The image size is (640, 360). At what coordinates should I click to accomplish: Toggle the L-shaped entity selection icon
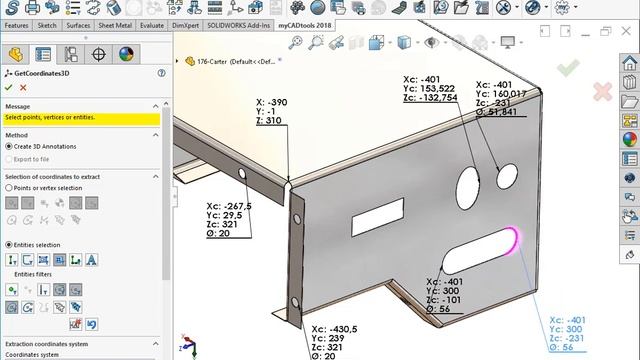pyautogui.click(x=76, y=260)
